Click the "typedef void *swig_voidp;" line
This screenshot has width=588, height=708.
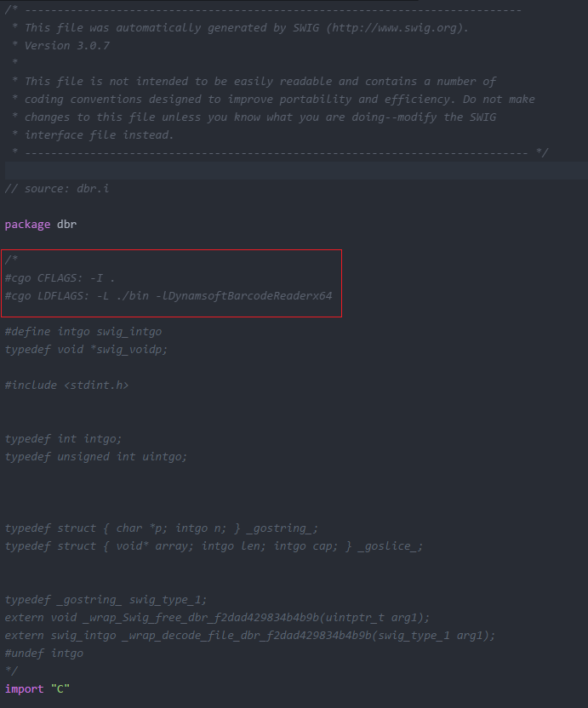click(x=87, y=349)
